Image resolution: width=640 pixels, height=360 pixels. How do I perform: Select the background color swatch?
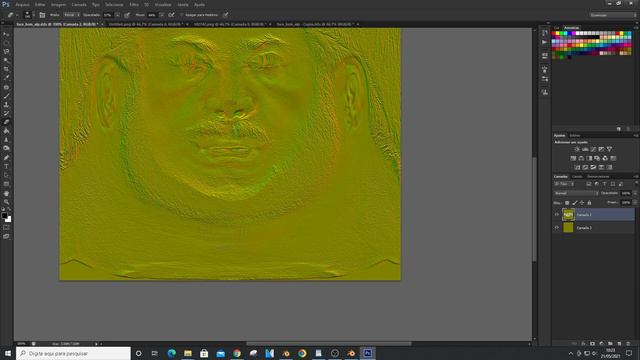coord(9,220)
